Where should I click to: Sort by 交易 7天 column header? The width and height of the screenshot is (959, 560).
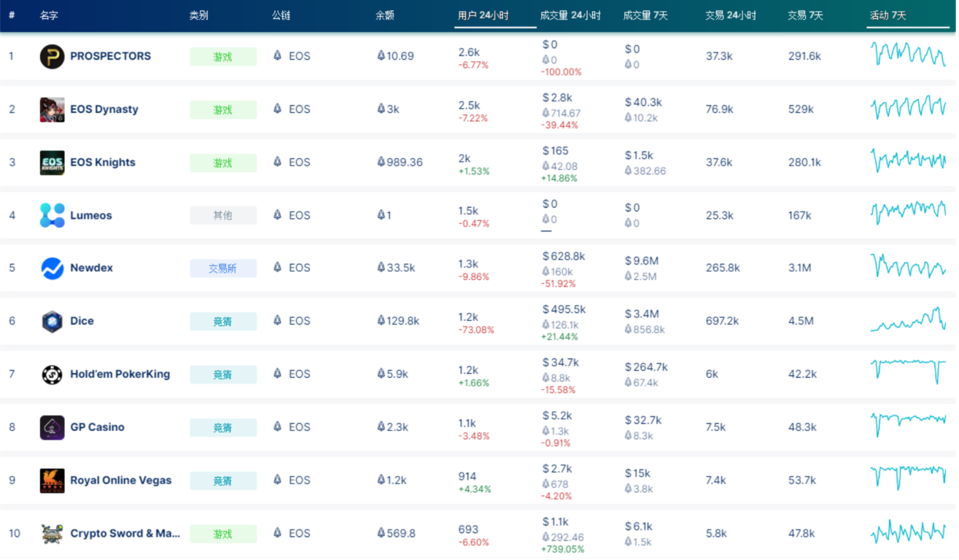tap(805, 15)
